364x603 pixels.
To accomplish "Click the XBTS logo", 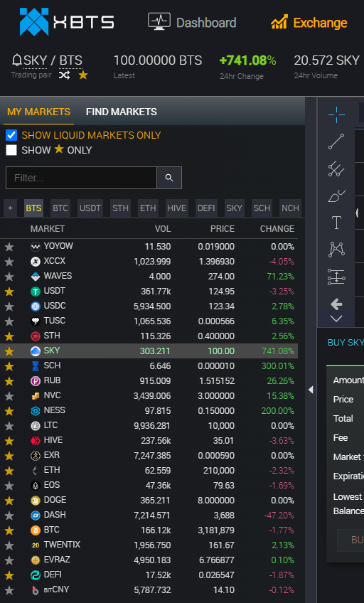I will click(67, 22).
